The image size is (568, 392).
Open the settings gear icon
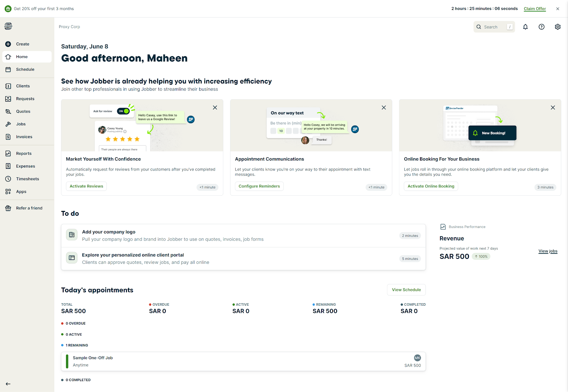coord(557,27)
